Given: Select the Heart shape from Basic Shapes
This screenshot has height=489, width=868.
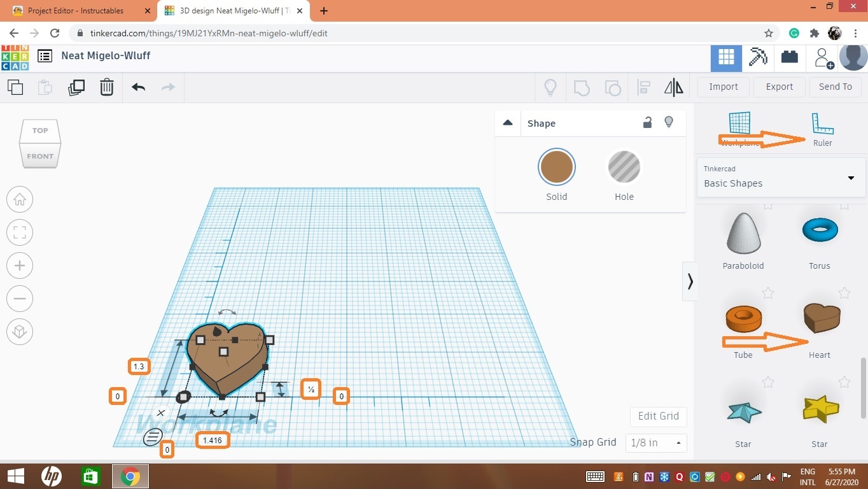Looking at the screenshot, I should [x=820, y=318].
